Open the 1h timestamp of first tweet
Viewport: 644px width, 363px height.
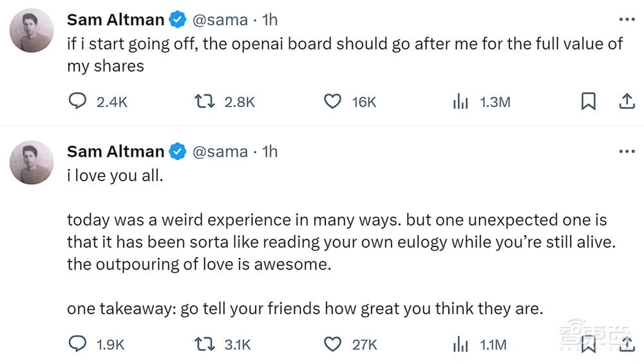click(x=270, y=20)
